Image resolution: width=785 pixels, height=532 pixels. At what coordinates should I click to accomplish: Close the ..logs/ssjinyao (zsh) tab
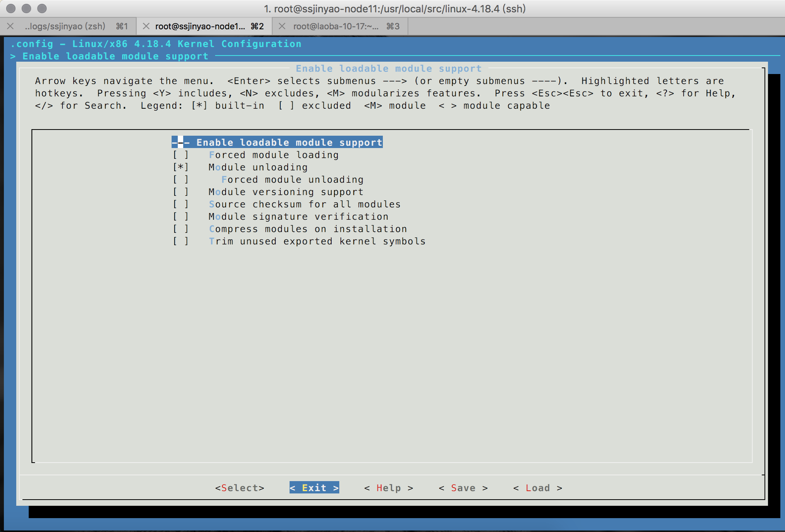click(10, 26)
